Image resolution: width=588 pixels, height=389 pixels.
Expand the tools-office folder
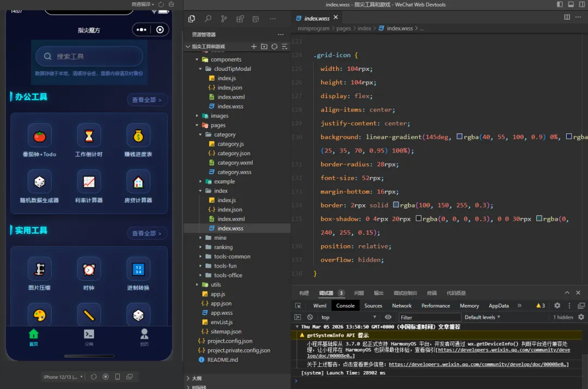point(228,275)
